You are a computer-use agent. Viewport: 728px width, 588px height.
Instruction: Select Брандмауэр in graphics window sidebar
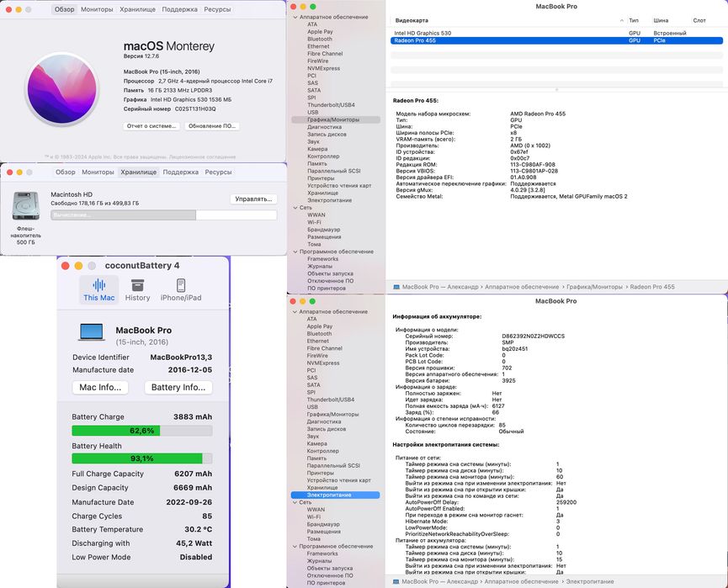(x=324, y=230)
